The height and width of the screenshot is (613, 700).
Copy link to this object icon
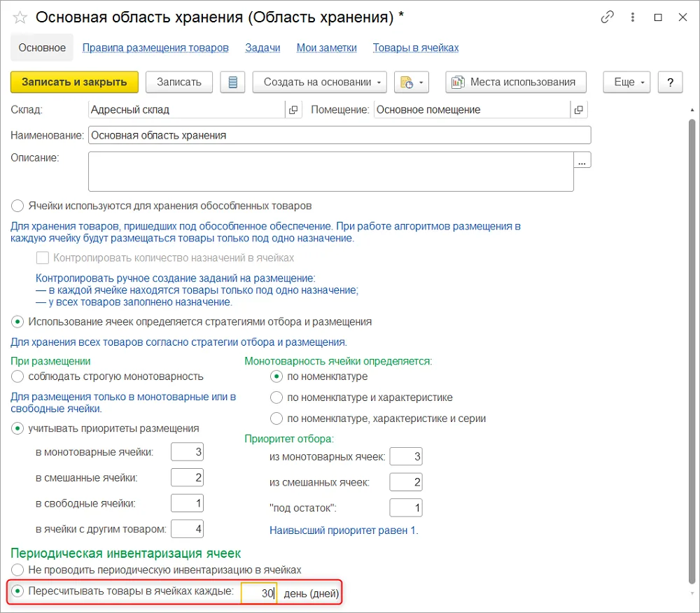[607, 17]
